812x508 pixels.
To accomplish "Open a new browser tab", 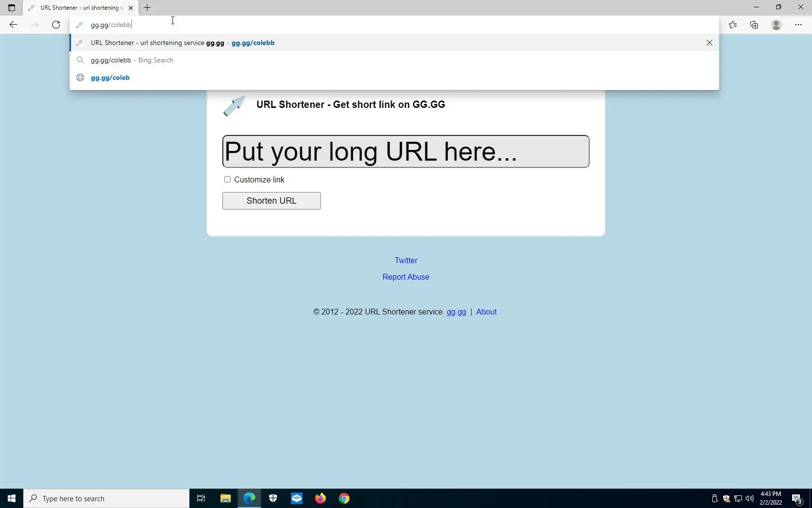I will coord(147,8).
